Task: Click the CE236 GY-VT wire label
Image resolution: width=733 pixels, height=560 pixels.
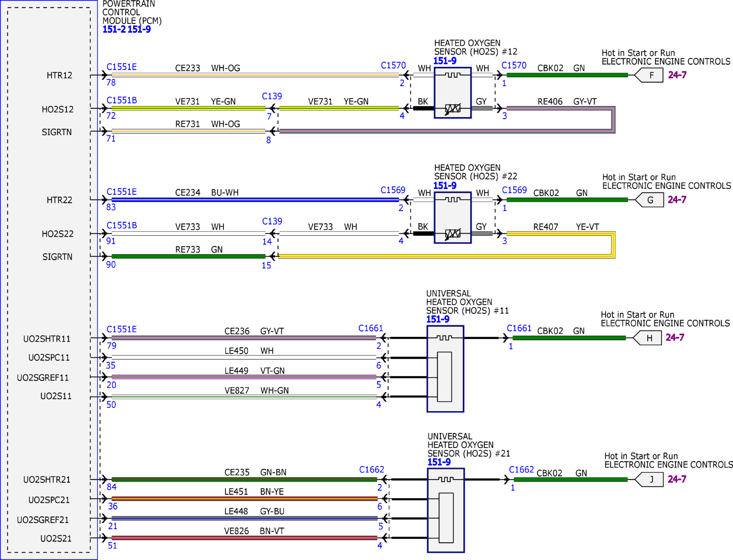Action: tap(254, 331)
